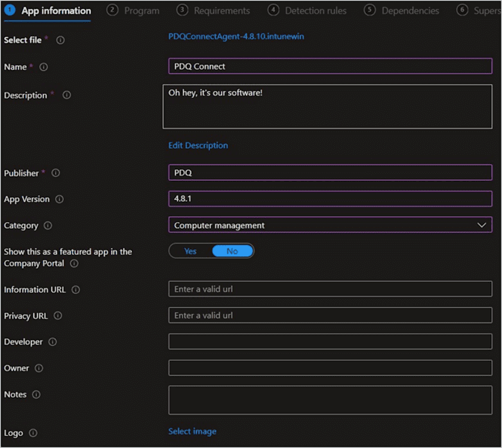502x448 pixels.
Task: Click the Privacy URL info icon
Action: 58,316
